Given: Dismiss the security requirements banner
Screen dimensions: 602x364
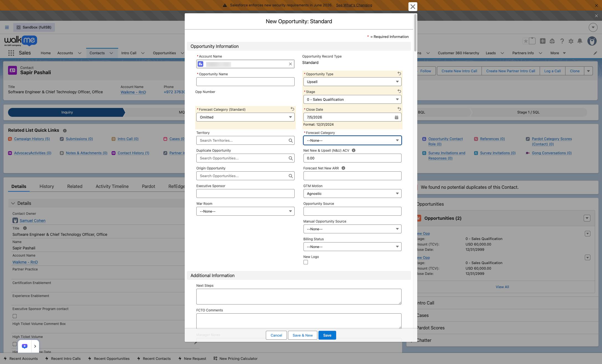Looking at the screenshot, I should click(x=596, y=5).
